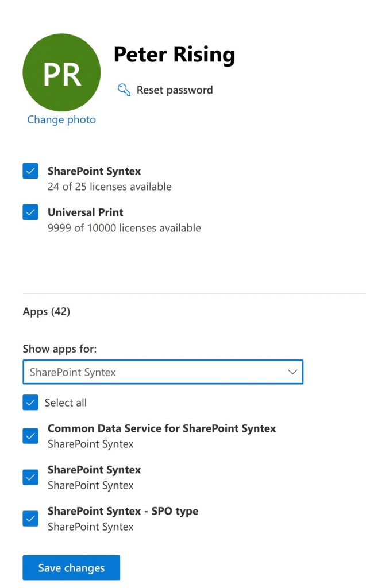The height and width of the screenshot is (588, 366).
Task: Click the checkmark icon inside Select all
Action: pos(30,403)
